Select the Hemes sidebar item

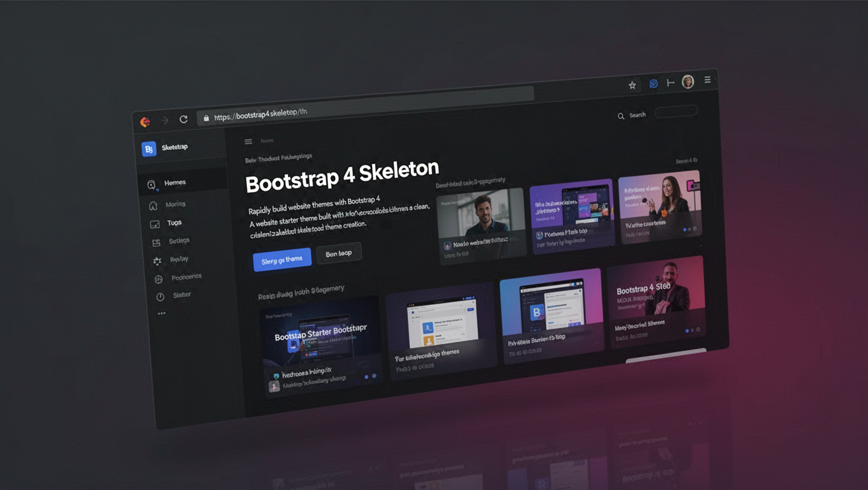point(183,183)
